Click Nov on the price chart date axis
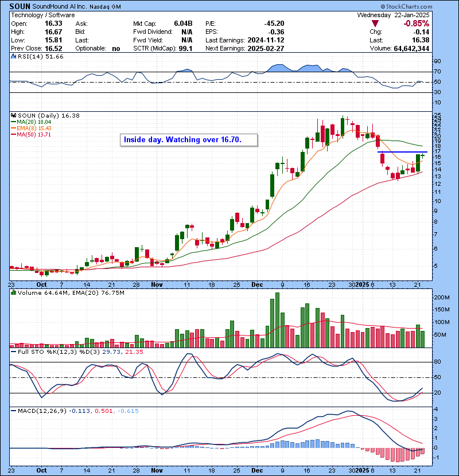This screenshot has height=476, width=459. (x=157, y=284)
